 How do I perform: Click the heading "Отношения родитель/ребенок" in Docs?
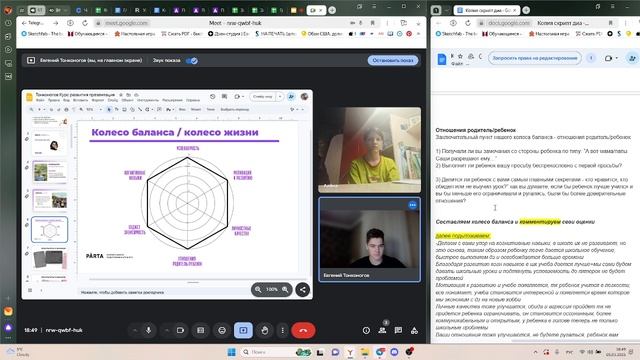(x=476, y=130)
